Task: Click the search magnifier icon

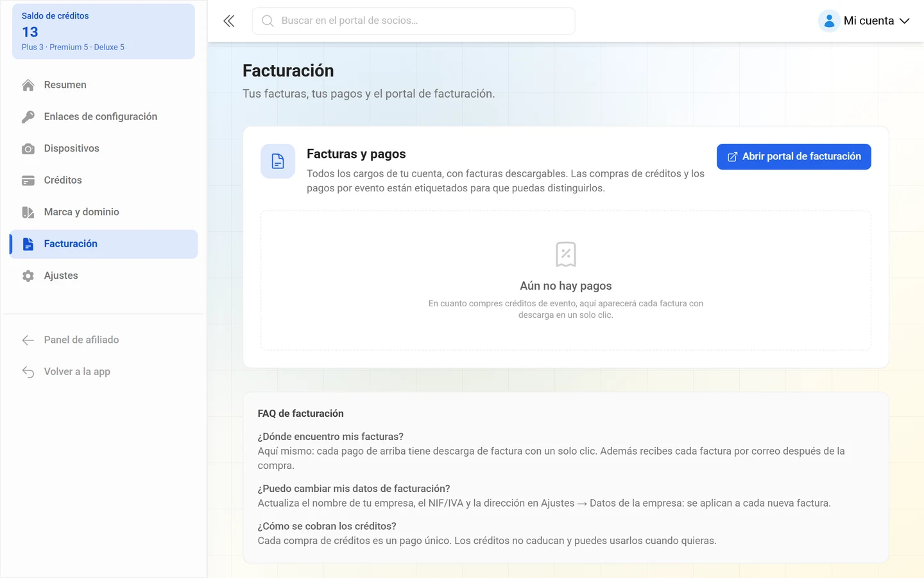Action: (268, 21)
